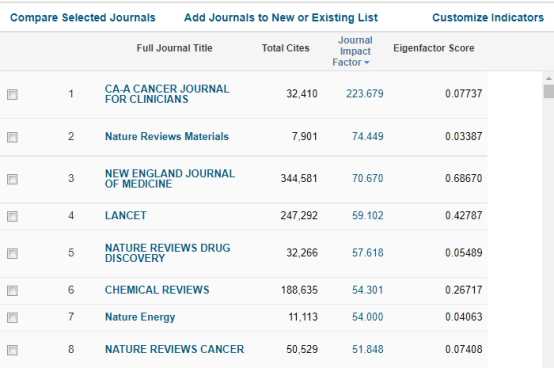Click impact factor value 70.670
This screenshot has width=554, height=368.
[367, 178]
